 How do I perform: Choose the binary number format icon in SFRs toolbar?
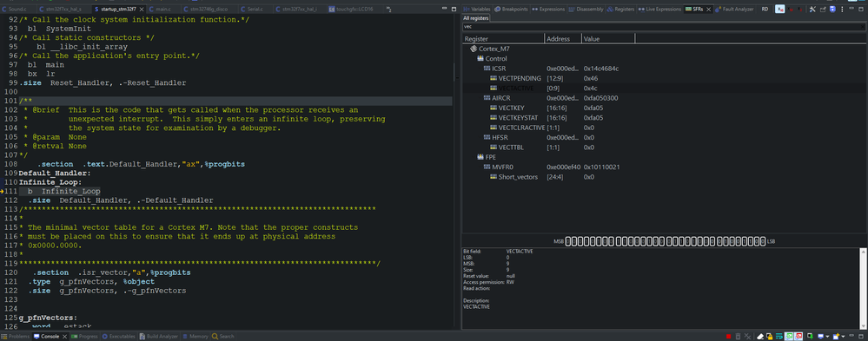(x=800, y=9)
